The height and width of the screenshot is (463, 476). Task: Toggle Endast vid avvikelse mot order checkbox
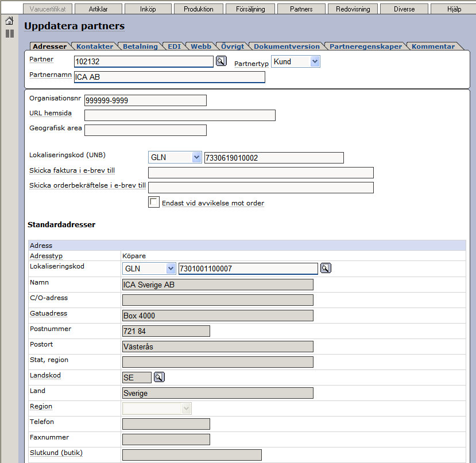point(154,202)
